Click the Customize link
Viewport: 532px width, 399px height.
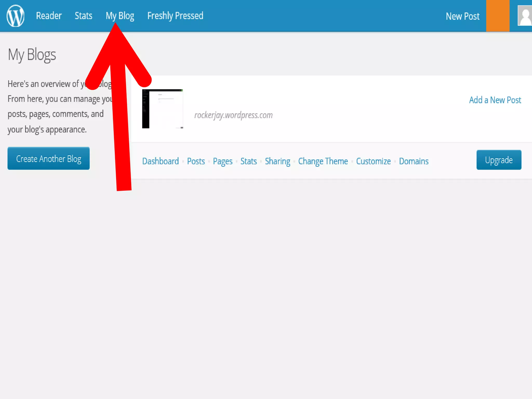[373, 161]
